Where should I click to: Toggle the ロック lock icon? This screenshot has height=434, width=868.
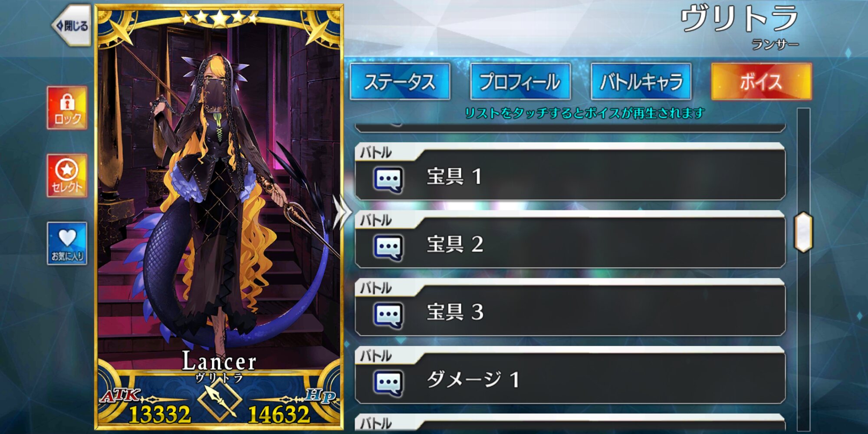pyautogui.click(x=67, y=108)
